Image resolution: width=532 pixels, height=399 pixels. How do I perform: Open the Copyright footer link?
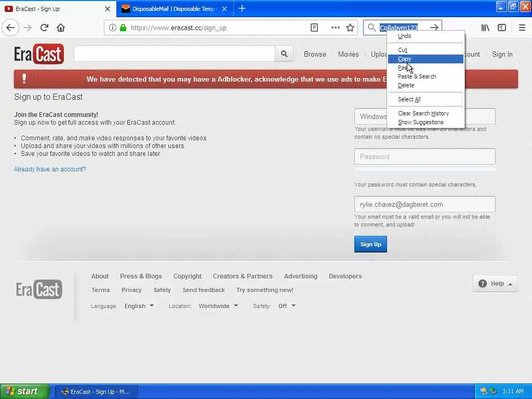tap(187, 276)
